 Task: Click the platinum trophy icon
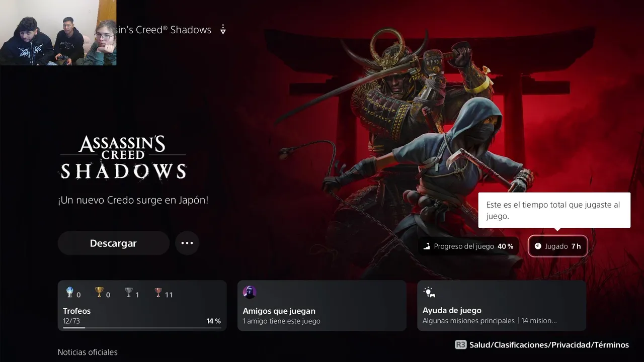point(70,293)
